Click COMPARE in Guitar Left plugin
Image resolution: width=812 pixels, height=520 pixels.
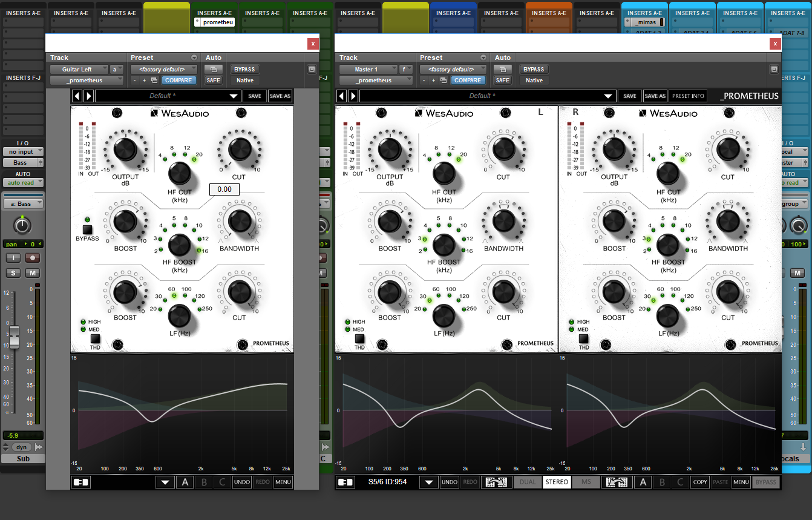pos(178,80)
